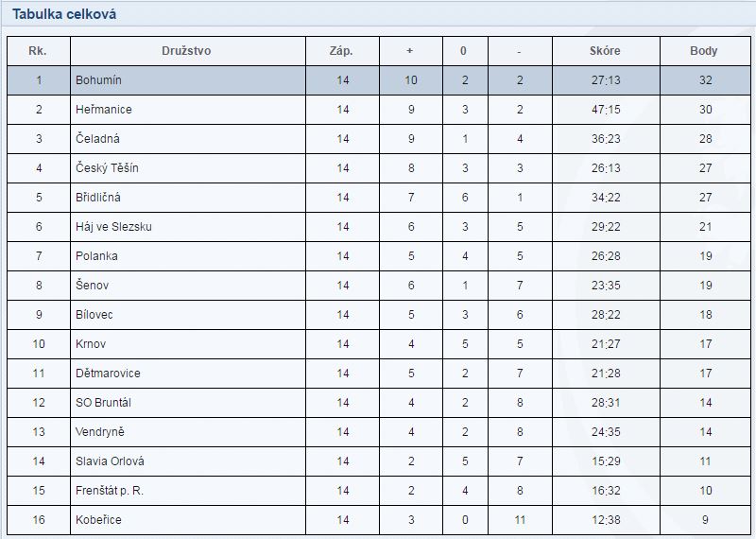The width and height of the screenshot is (756, 539).
Task: Click Český Těšín in the table
Action: [x=106, y=168]
